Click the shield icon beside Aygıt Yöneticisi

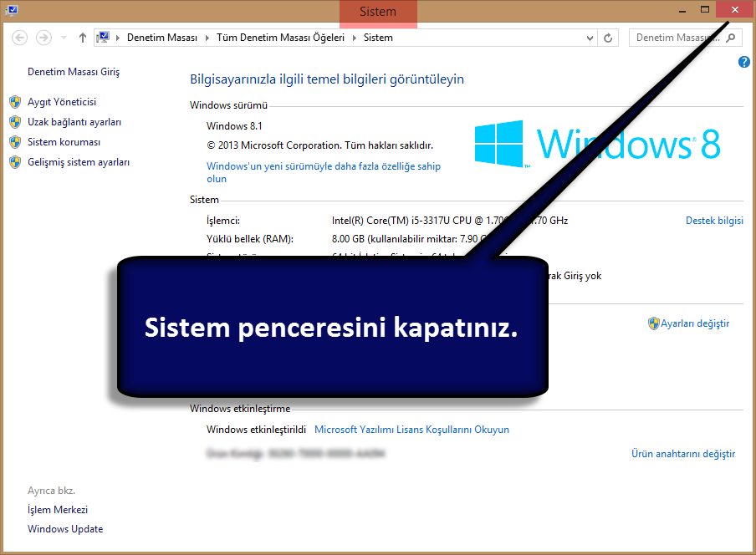coord(15,102)
